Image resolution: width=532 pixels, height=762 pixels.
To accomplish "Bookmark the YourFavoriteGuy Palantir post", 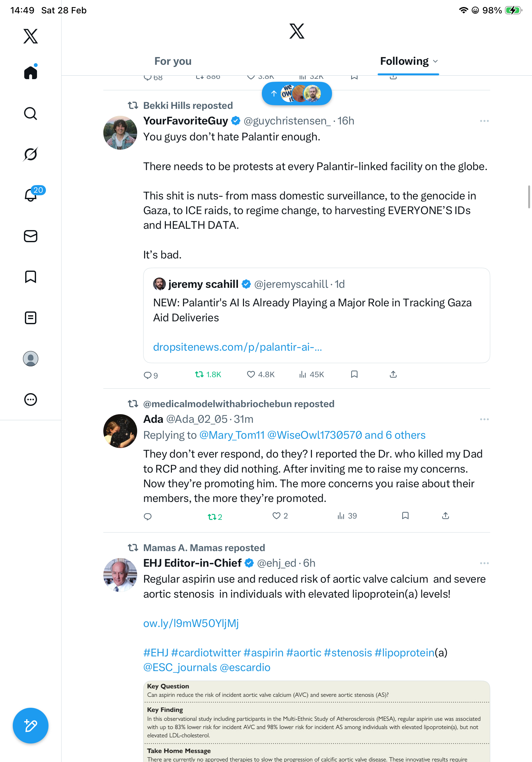I will [354, 374].
